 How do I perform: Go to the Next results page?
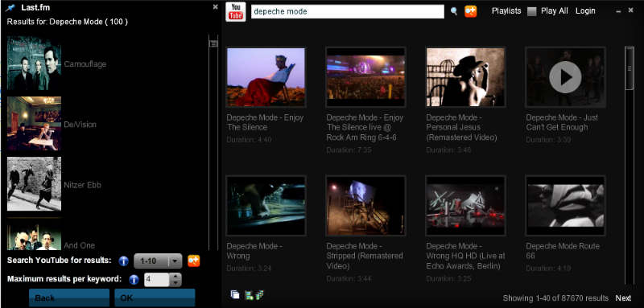tap(623, 298)
